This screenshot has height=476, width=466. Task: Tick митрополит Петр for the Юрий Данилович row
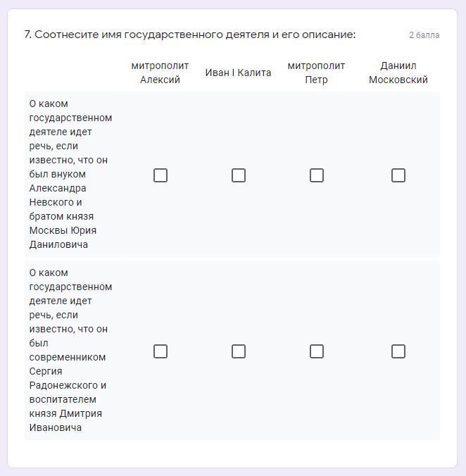point(317,175)
